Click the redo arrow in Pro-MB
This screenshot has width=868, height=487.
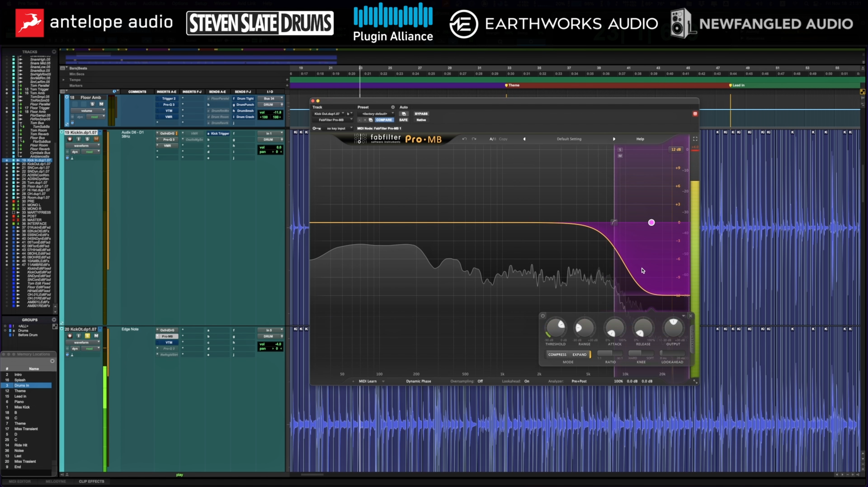tap(474, 139)
